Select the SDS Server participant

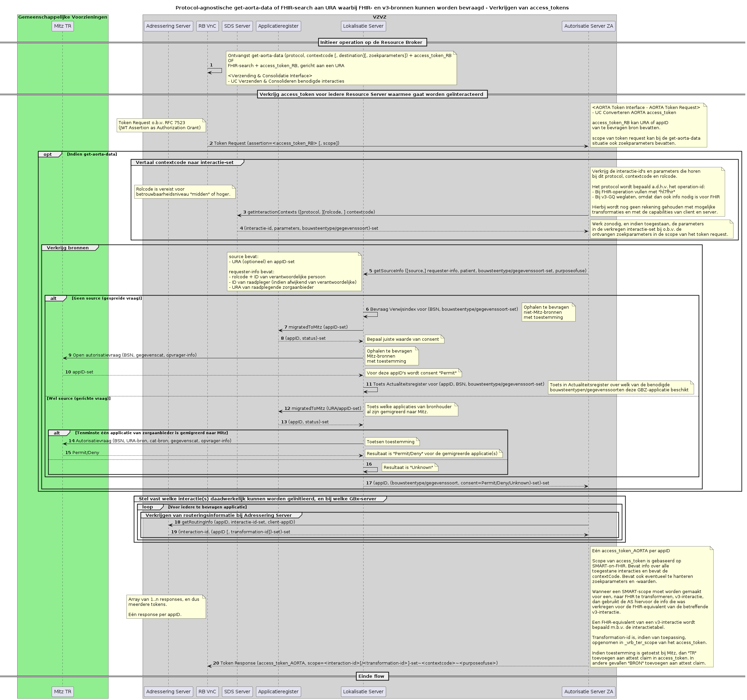coord(237,26)
